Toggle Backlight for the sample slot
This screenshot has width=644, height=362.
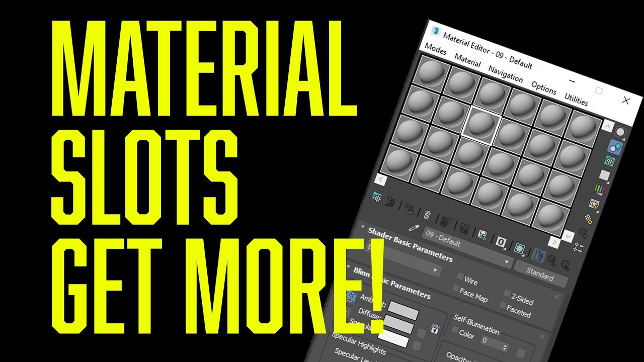coord(616,146)
